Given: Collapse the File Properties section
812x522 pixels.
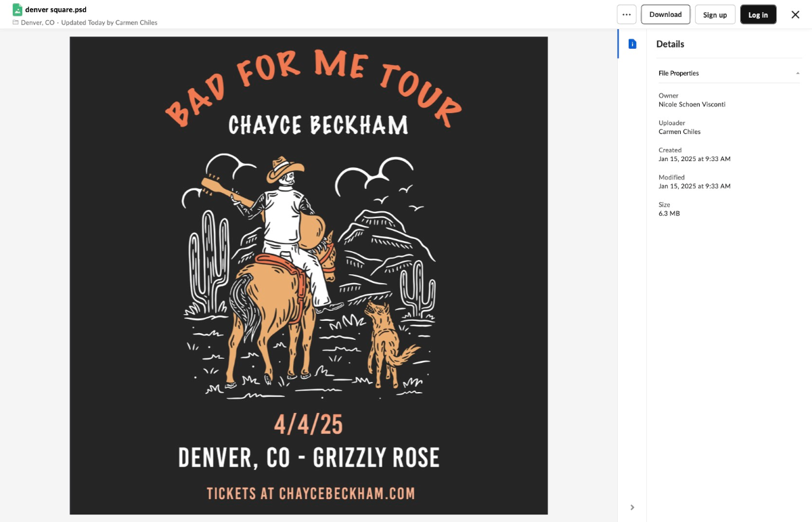Looking at the screenshot, I should [x=798, y=73].
